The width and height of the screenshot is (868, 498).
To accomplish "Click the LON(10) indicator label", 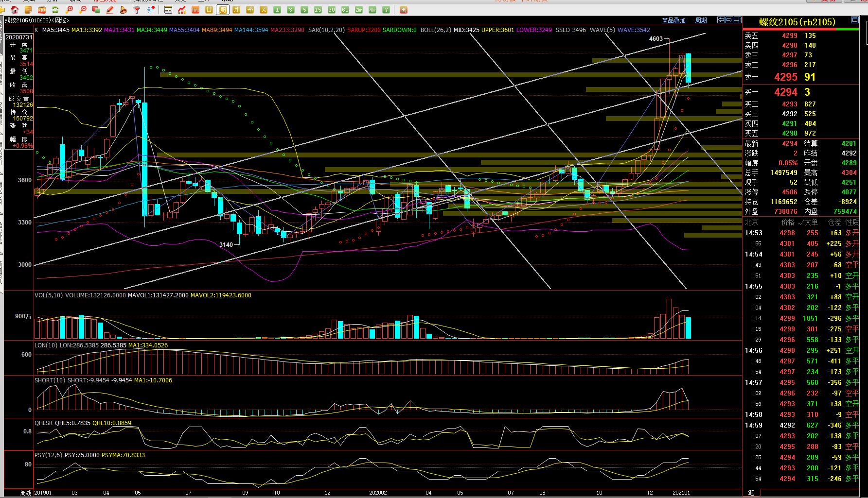I will tap(46, 345).
